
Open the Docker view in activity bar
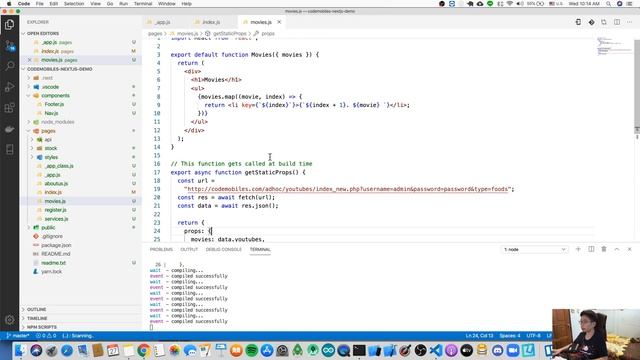[x=9, y=129]
